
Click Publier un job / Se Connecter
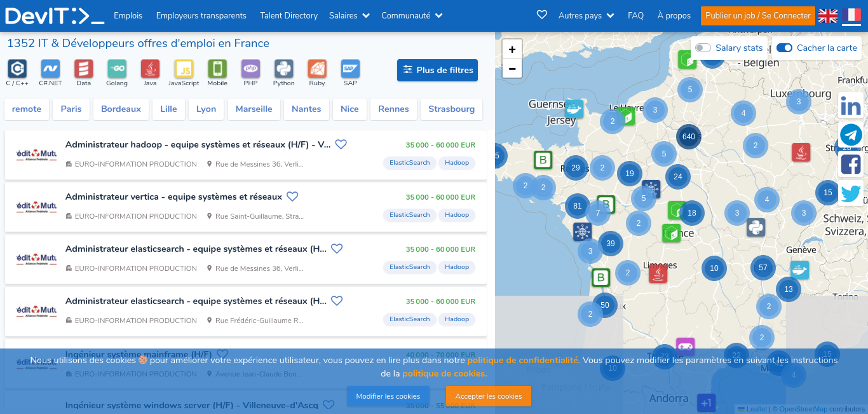[758, 15]
